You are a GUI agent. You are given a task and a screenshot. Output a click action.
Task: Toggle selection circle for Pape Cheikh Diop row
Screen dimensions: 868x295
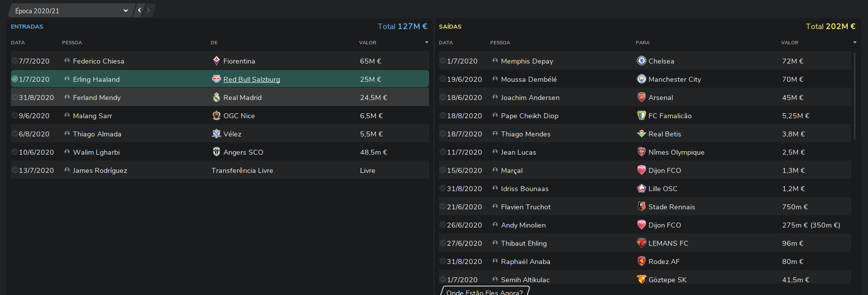pyautogui.click(x=443, y=115)
